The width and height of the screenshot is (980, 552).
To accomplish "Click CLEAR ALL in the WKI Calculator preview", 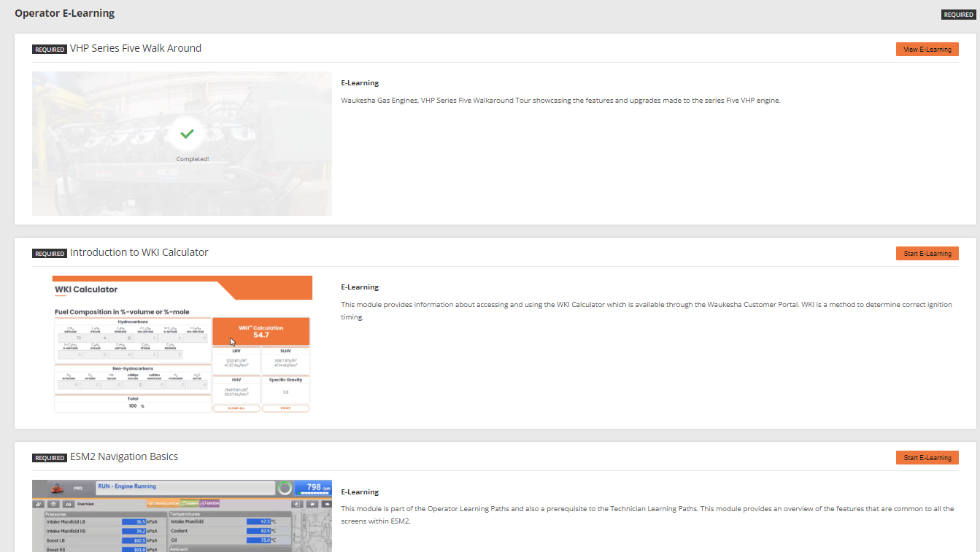I will (237, 408).
